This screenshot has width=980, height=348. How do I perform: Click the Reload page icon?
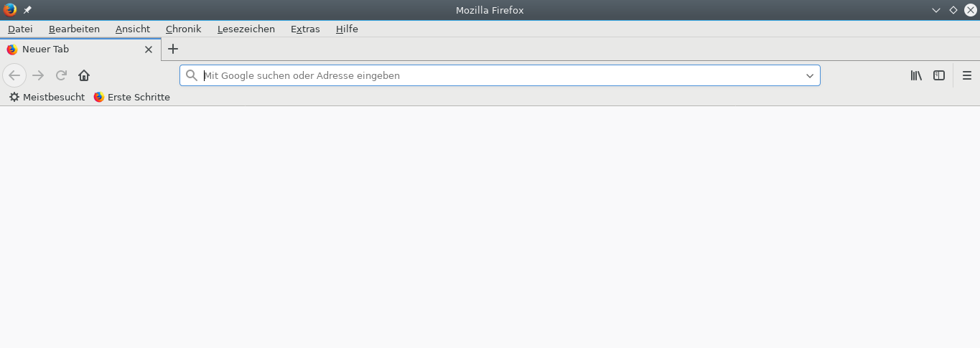tap(62, 75)
